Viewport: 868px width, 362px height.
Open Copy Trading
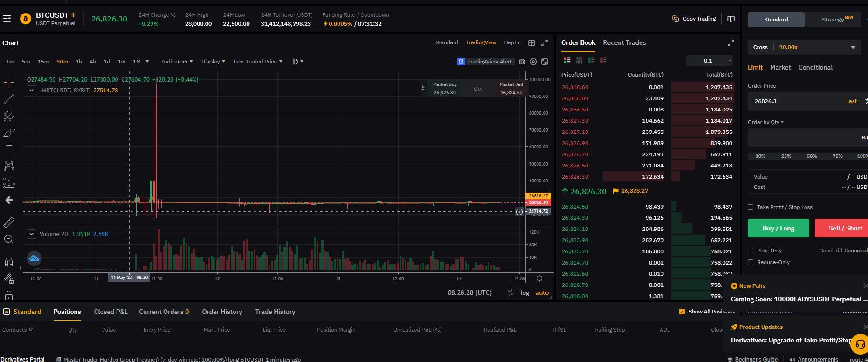(694, 19)
